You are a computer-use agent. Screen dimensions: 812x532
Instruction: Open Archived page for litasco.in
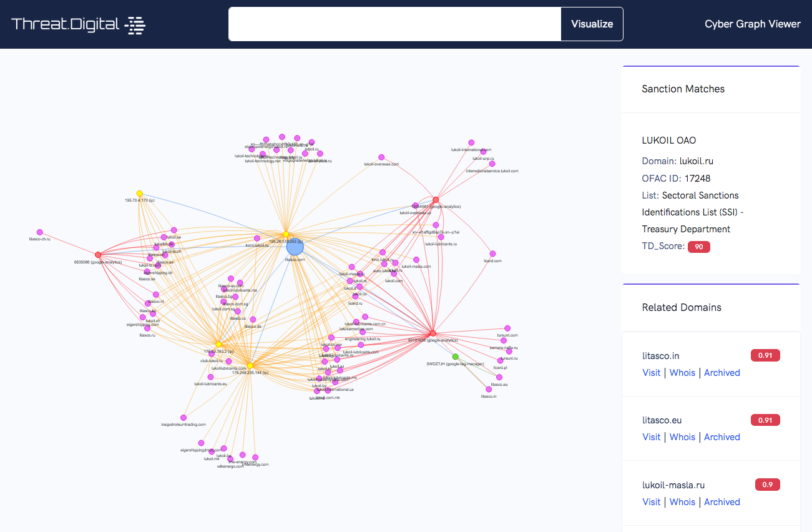722,373
